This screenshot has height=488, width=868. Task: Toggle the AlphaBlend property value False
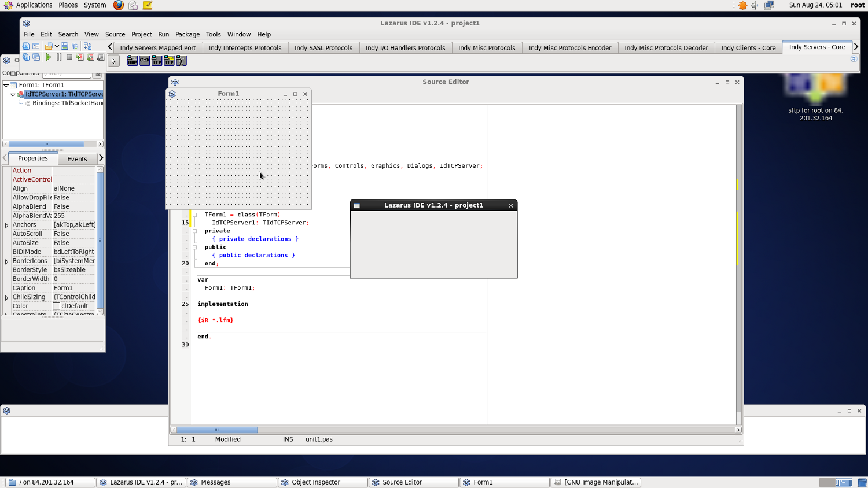coord(73,206)
